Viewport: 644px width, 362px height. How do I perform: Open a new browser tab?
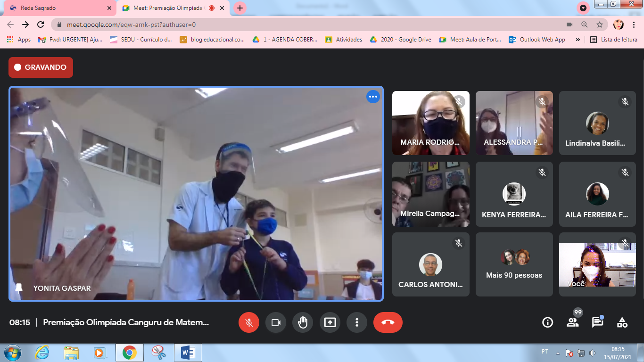coord(240,8)
